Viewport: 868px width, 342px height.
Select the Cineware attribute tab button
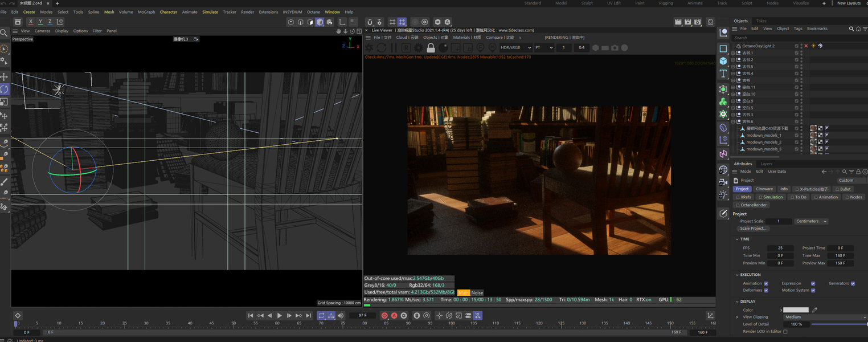pos(764,189)
